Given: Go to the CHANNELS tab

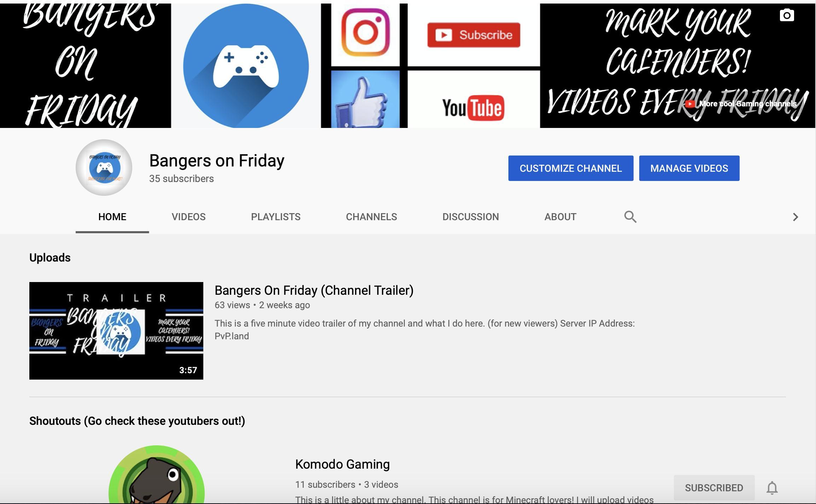Looking at the screenshot, I should click(x=371, y=217).
